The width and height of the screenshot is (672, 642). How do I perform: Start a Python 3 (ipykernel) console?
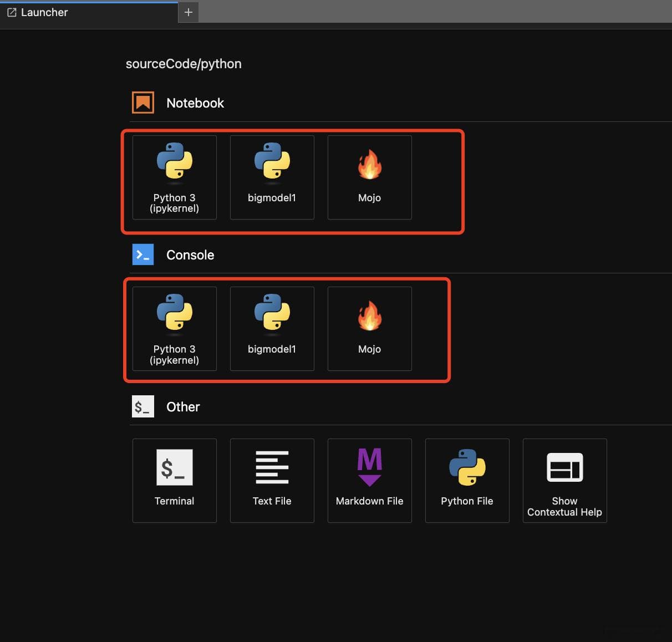click(x=175, y=329)
